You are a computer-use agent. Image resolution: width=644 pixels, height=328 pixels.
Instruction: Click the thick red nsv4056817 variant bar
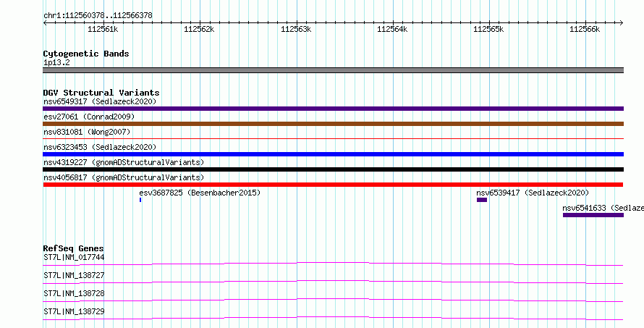[333, 185]
